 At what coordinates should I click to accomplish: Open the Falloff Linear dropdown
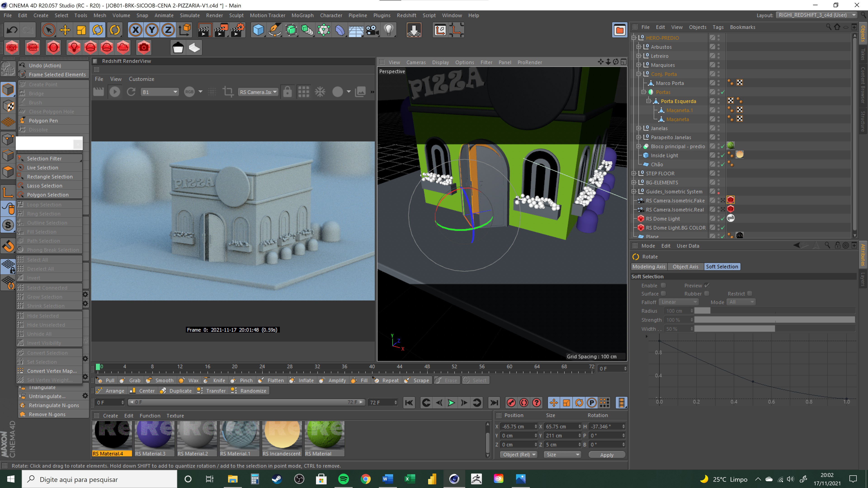(679, 302)
